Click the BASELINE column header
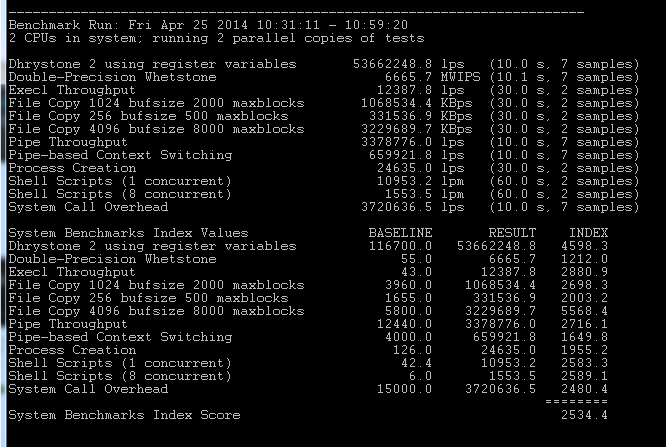The width and height of the screenshot is (666, 447). [400, 233]
